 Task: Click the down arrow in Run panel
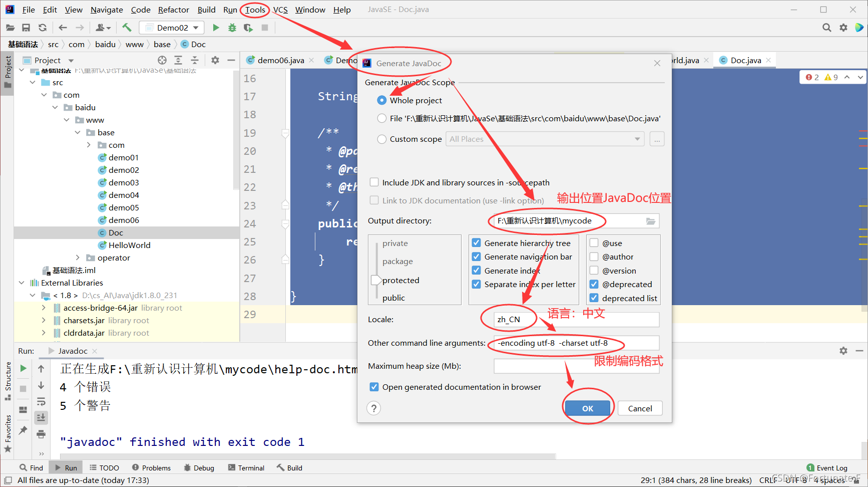(41, 385)
